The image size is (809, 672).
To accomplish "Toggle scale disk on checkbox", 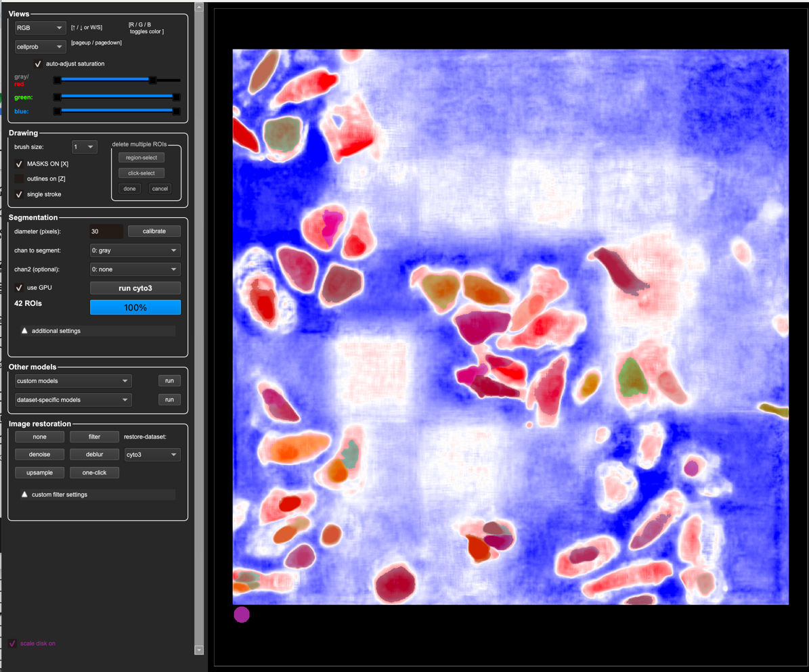I will [x=12, y=643].
